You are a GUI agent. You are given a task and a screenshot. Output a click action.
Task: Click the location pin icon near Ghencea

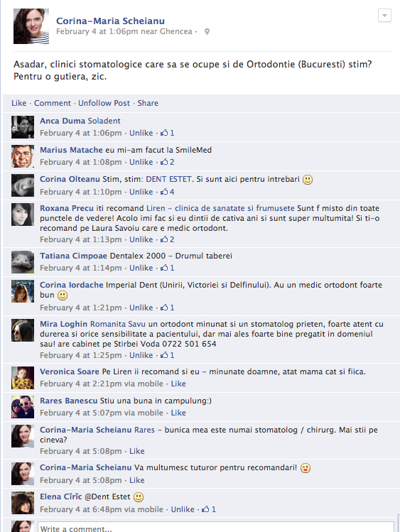click(207, 32)
